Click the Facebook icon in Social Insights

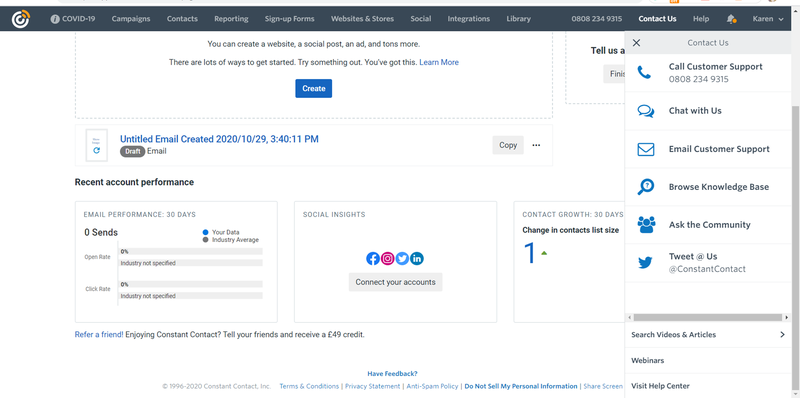(373, 259)
